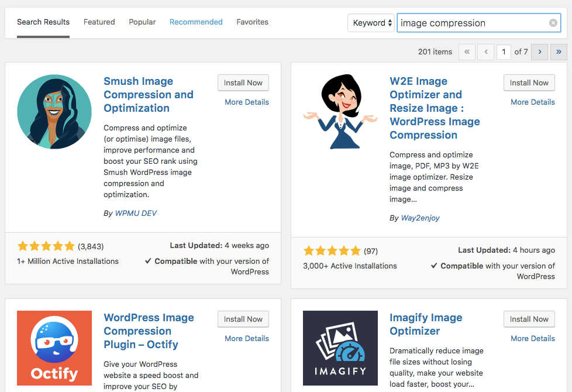Open More Details for Imagify Image Optimizer
This screenshot has height=392, width=572.
click(532, 338)
